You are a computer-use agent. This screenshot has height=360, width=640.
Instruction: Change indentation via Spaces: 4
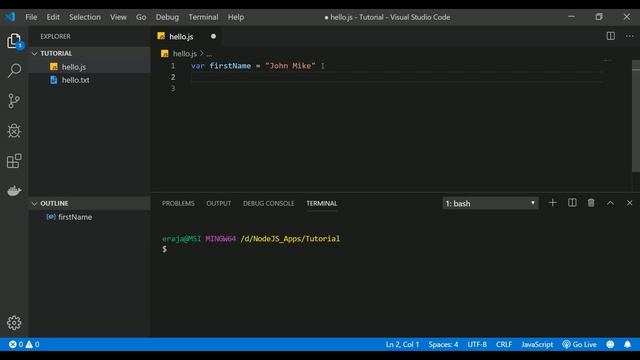point(443,344)
